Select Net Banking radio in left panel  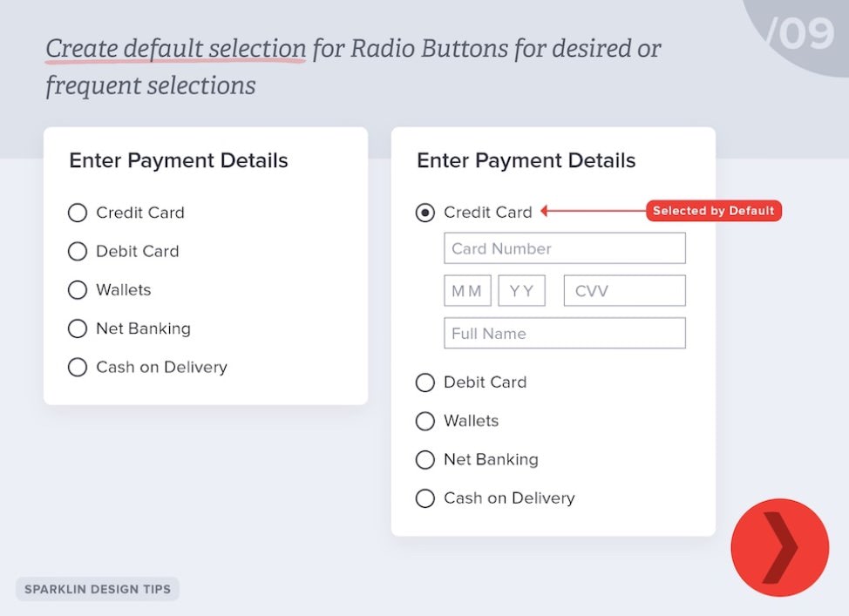click(78, 328)
